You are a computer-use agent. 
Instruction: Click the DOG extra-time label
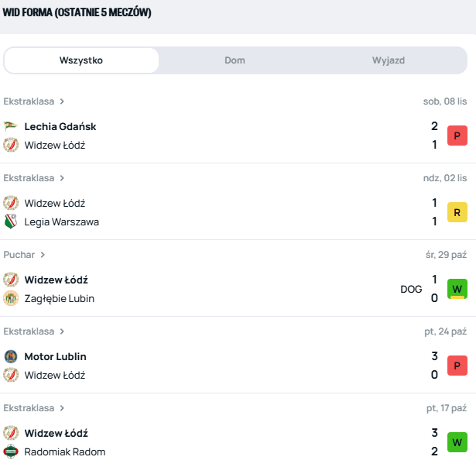coord(411,289)
